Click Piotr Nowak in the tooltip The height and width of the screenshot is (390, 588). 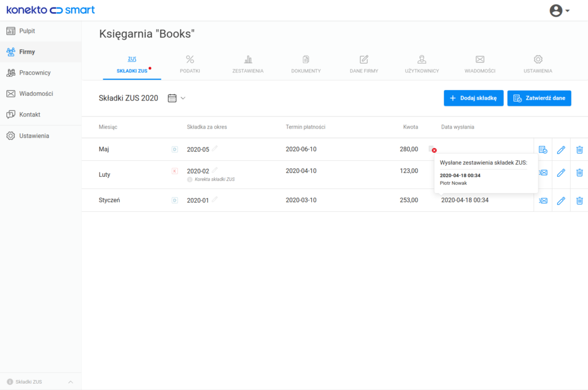point(454,183)
